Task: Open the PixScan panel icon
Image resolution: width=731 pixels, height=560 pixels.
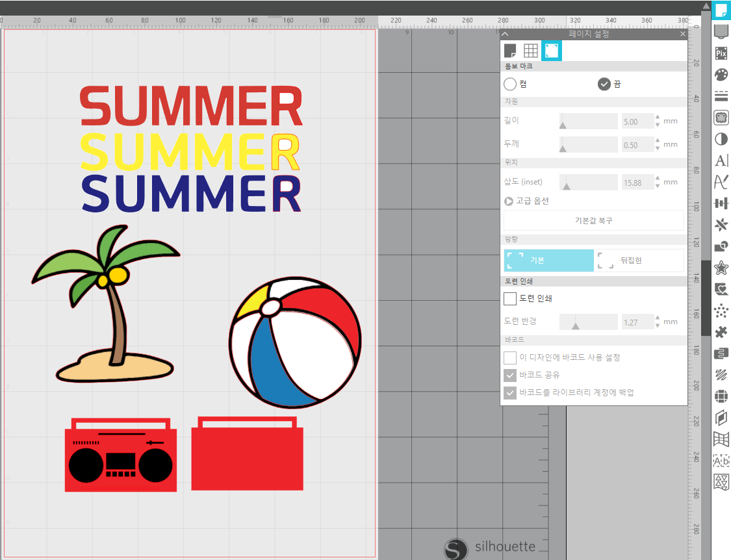Action: (x=721, y=53)
